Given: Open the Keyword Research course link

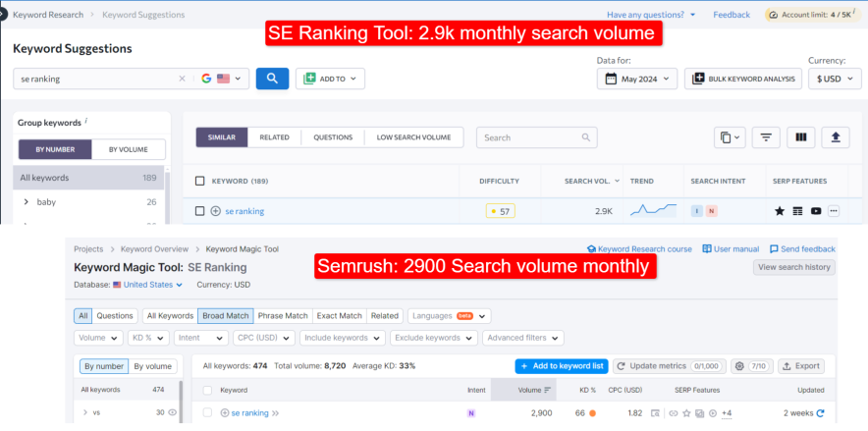Looking at the screenshot, I should click(639, 249).
